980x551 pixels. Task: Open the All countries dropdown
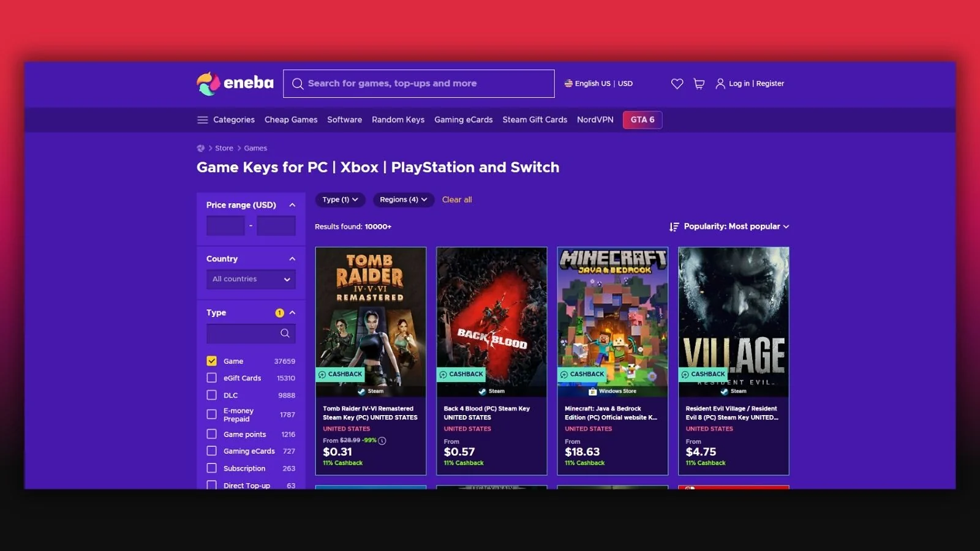click(x=251, y=279)
